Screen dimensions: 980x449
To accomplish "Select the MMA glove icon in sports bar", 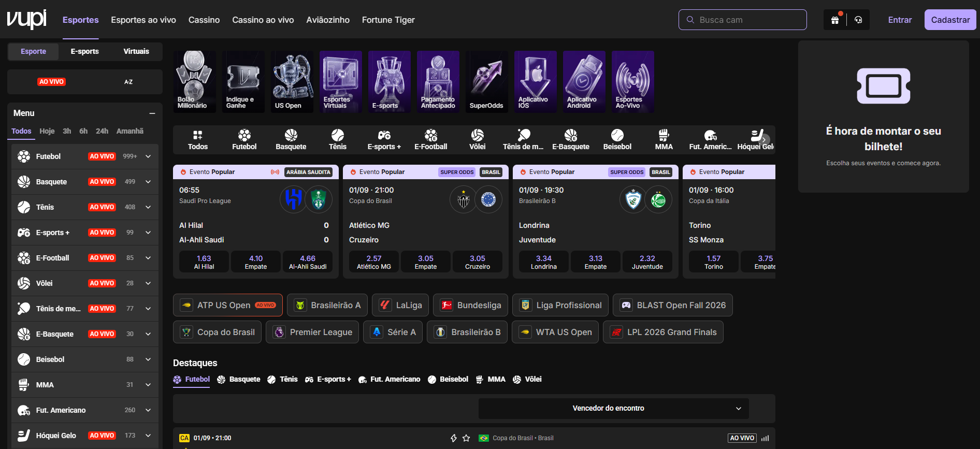I will pyautogui.click(x=664, y=135).
